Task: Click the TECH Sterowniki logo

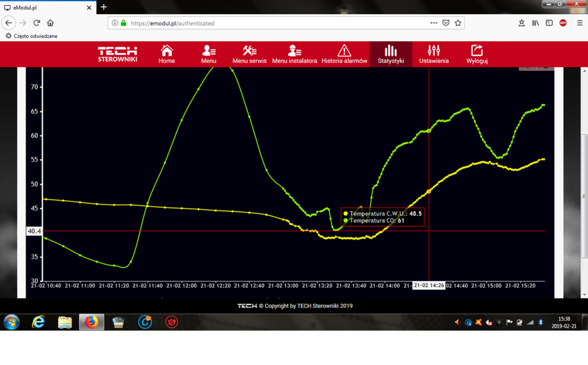Action: [x=118, y=54]
